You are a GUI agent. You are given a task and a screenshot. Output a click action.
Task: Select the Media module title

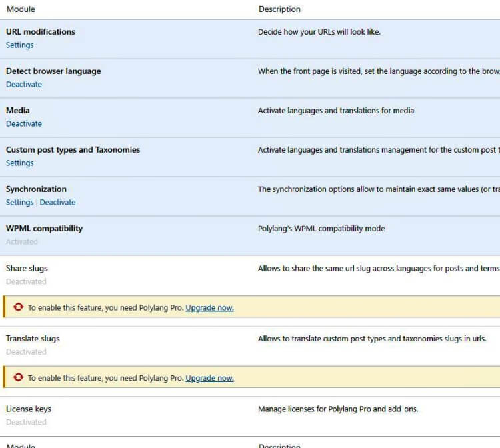18,110
